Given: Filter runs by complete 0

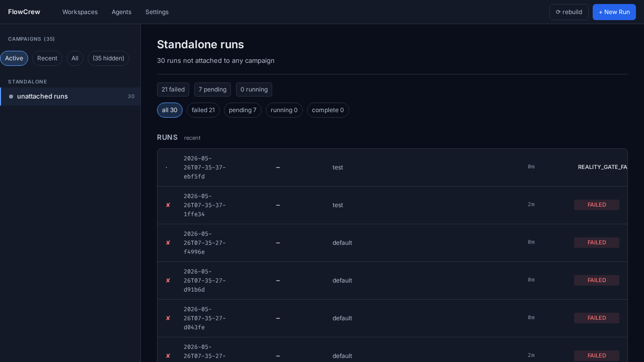Looking at the screenshot, I should [328, 110].
